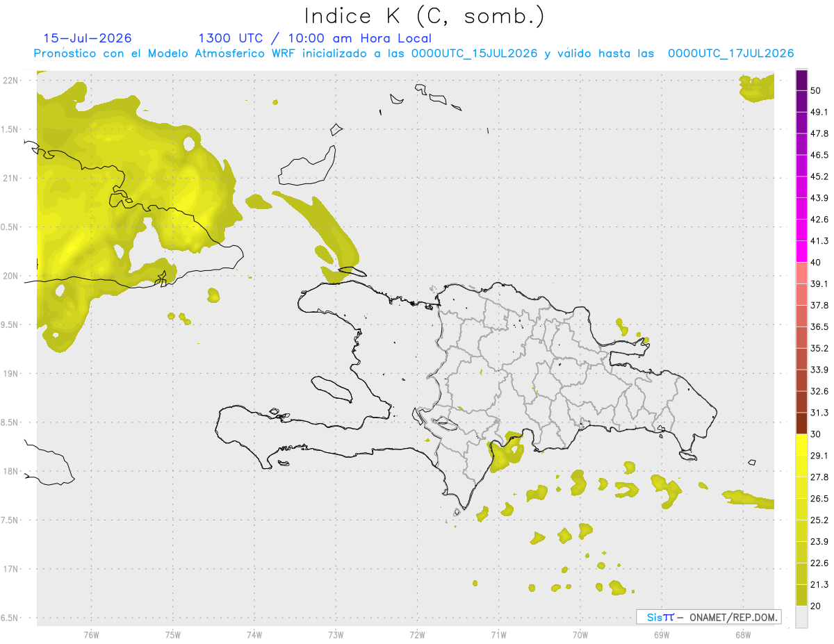Click the '40' color bar label

pyautogui.click(x=816, y=263)
